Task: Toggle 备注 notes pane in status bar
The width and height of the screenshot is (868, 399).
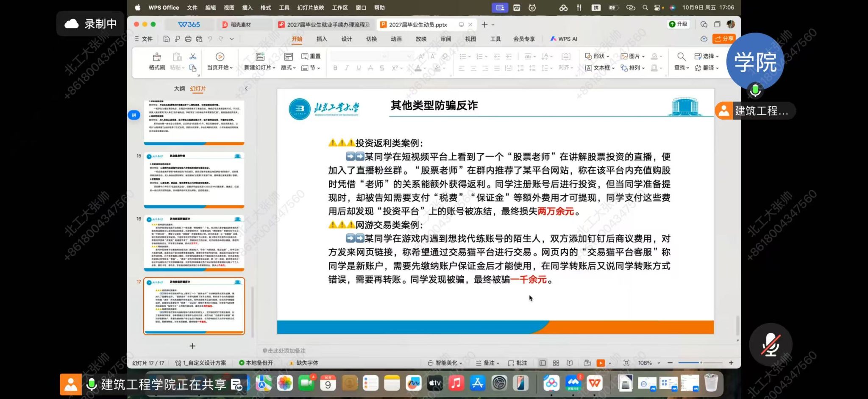Action: click(x=487, y=363)
